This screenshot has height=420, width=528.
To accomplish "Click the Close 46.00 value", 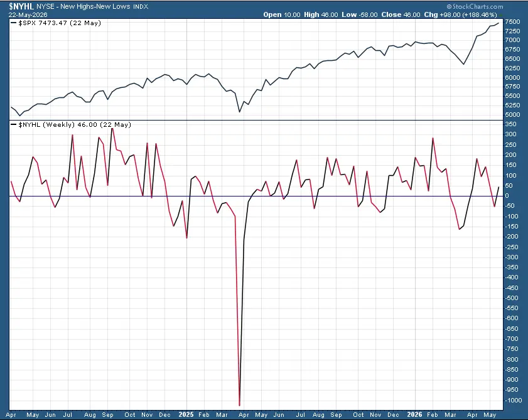I will [x=401, y=15].
